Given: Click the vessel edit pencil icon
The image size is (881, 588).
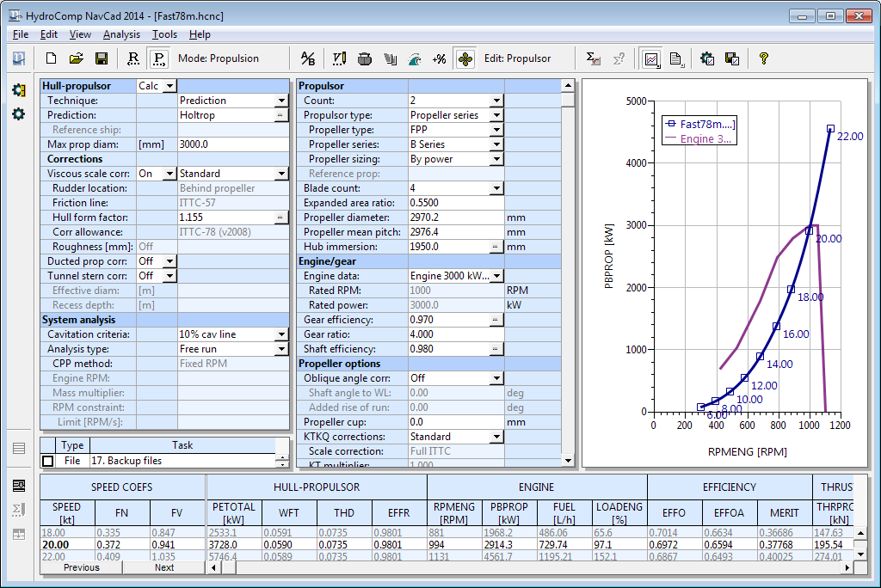Looking at the screenshot, I should tap(339, 58).
